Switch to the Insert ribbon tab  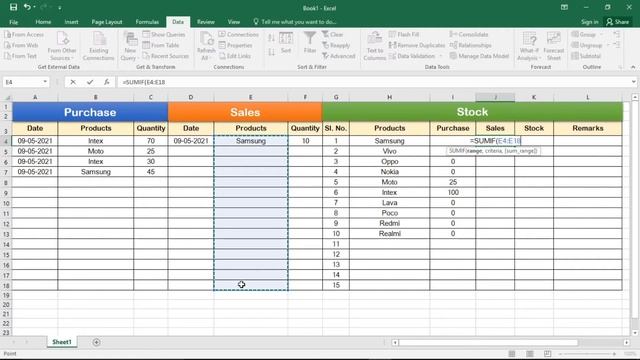71,22
